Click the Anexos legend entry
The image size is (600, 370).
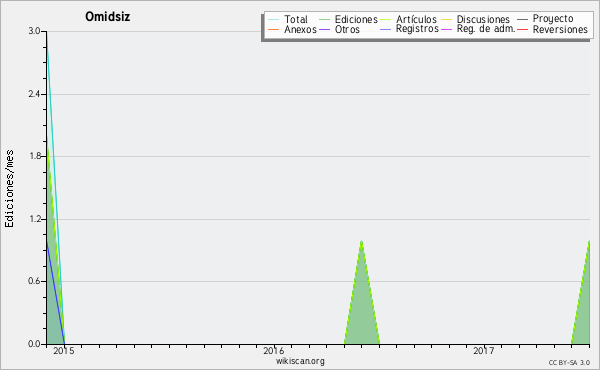292,29
